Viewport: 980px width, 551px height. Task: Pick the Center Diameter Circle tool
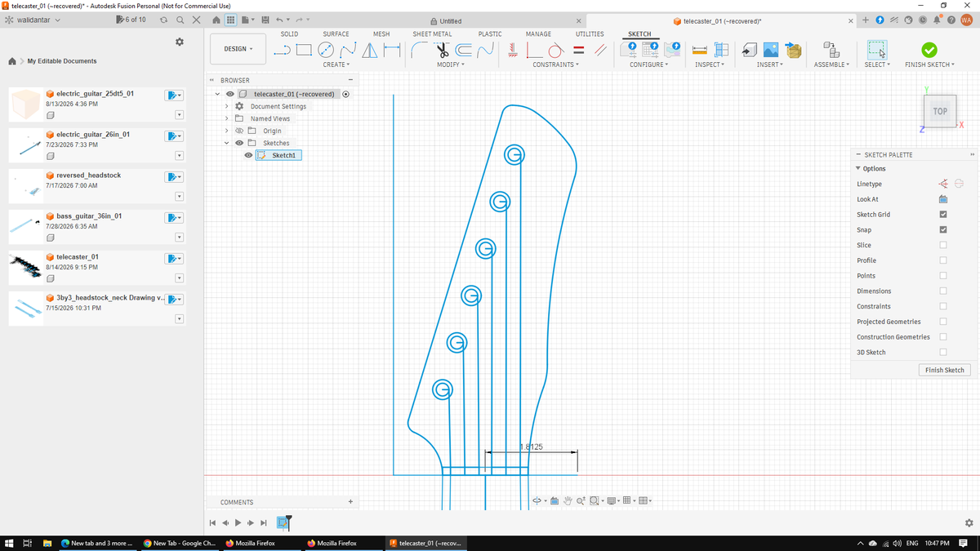click(325, 49)
